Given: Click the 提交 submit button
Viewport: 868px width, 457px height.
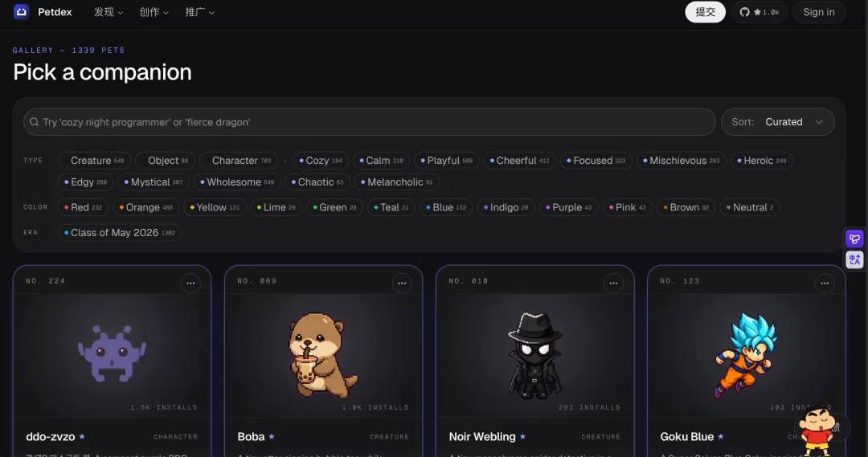Looking at the screenshot, I should (706, 12).
